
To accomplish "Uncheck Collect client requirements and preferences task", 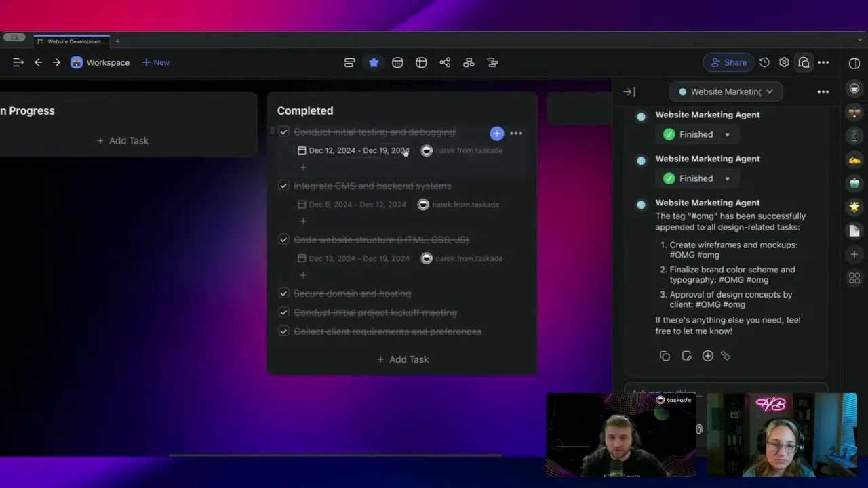I will 283,331.
